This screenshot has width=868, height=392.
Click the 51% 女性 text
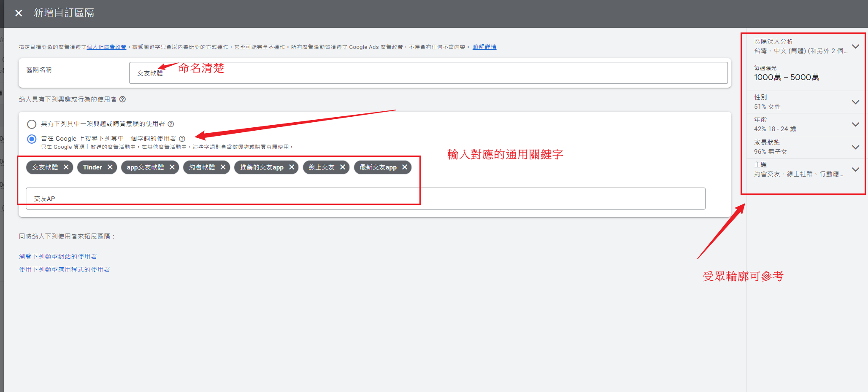tap(768, 107)
